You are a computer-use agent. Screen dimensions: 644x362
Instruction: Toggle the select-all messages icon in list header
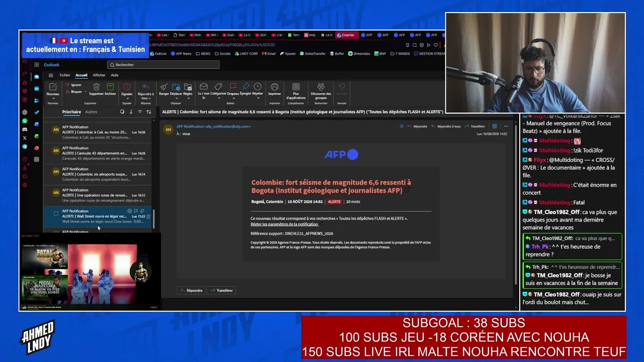pos(122,112)
